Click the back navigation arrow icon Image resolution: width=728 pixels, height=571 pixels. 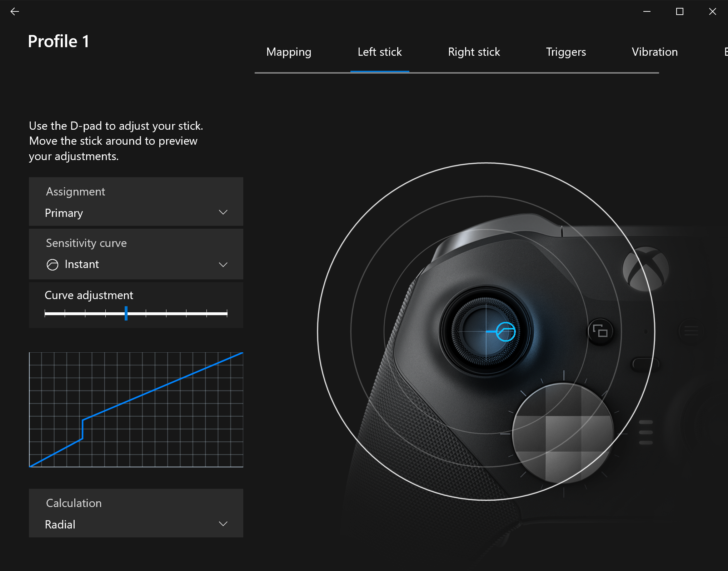(x=15, y=11)
